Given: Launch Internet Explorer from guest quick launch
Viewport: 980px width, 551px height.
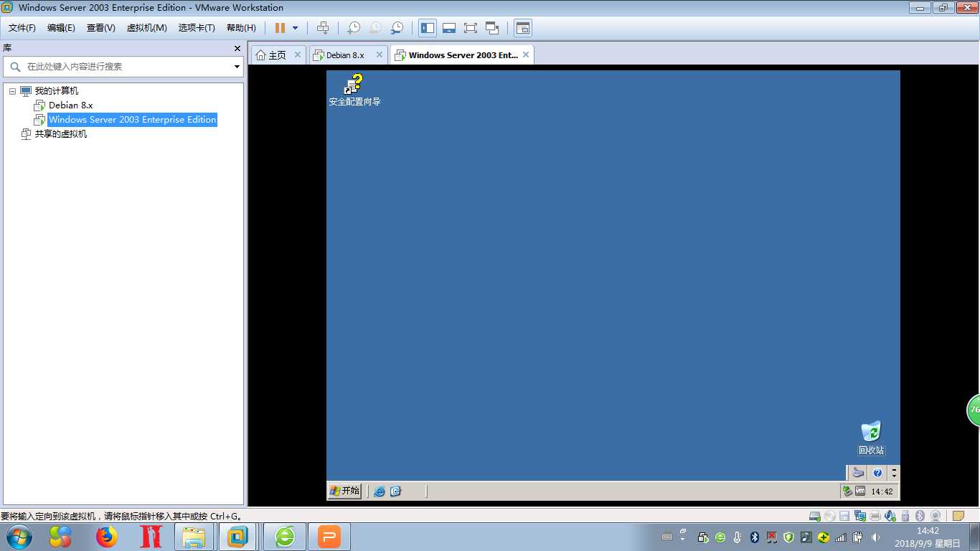Looking at the screenshot, I should pyautogui.click(x=380, y=491).
